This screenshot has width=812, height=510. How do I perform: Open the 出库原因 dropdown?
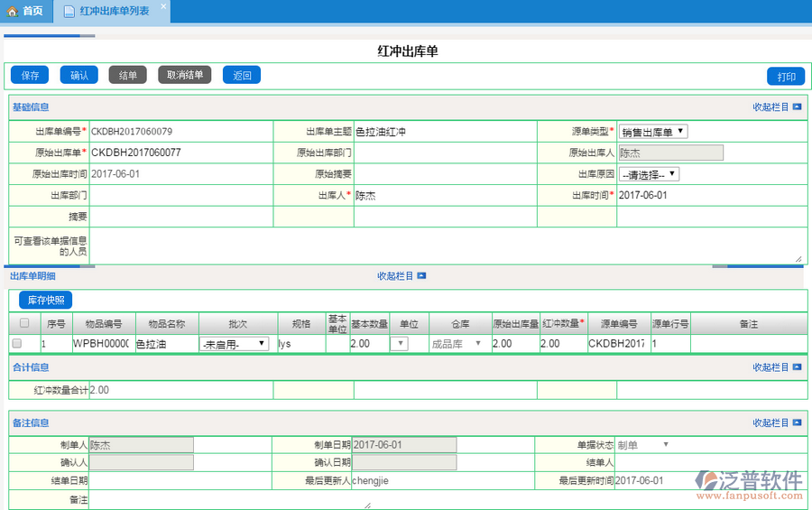coord(649,174)
